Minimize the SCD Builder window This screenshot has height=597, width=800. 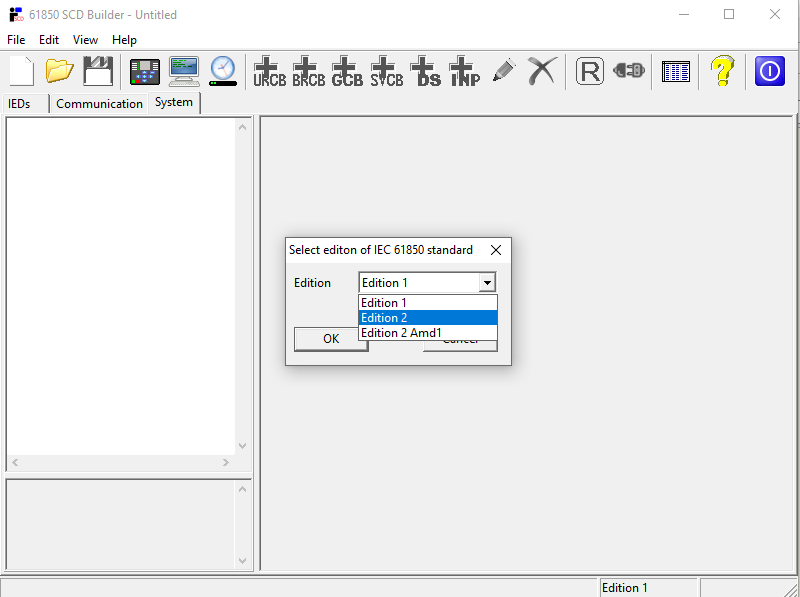click(x=684, y=14)
